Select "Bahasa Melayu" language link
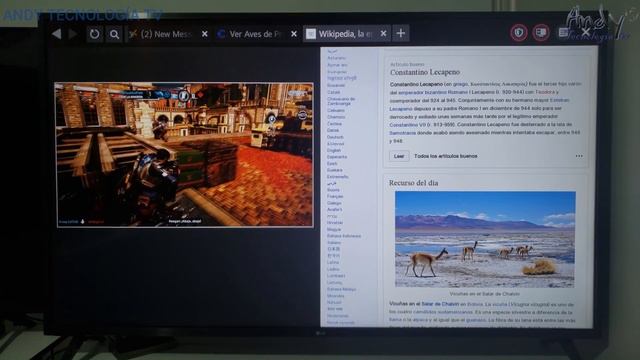Screen dimensions: 640x360 click(341, 289)
